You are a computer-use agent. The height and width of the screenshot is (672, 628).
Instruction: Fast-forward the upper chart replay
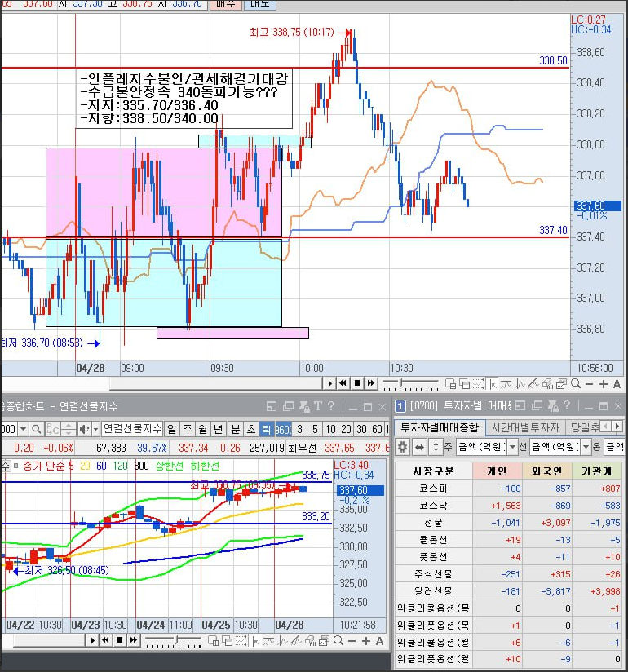pyautogui.click(x=371, y=383)
